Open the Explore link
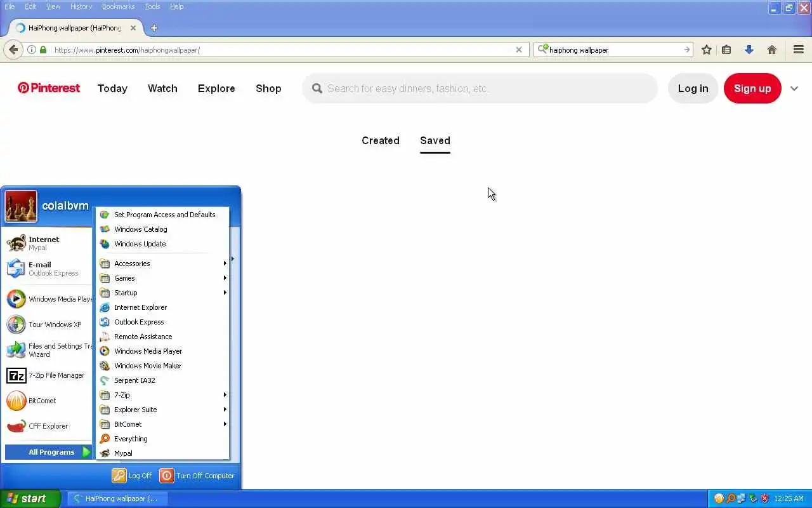 pyautogui.click(x=216, y=88)
